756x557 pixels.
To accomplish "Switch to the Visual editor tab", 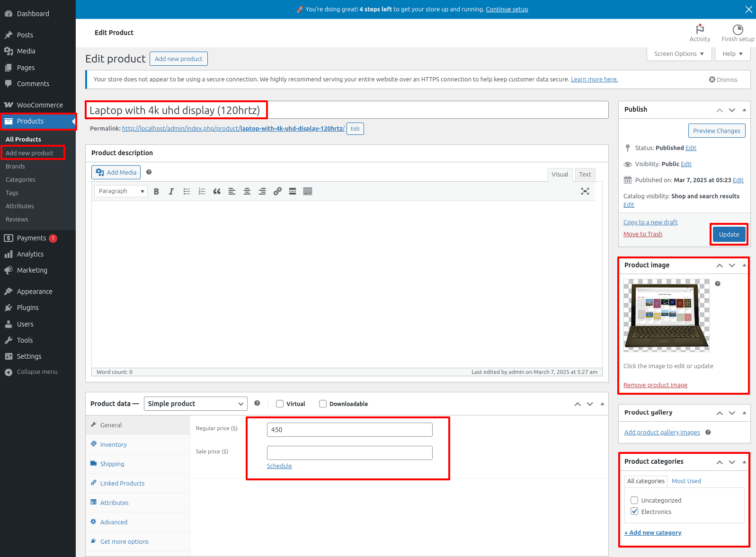I will 560,175.
